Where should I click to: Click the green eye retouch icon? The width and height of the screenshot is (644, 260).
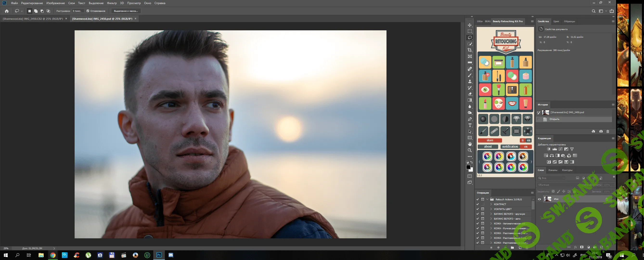485,90
